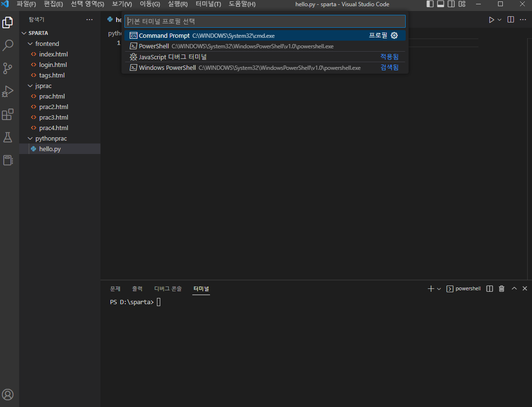
Task: Click the terminal prompt PS D:\sparta>
Action: tap(132, 302)
